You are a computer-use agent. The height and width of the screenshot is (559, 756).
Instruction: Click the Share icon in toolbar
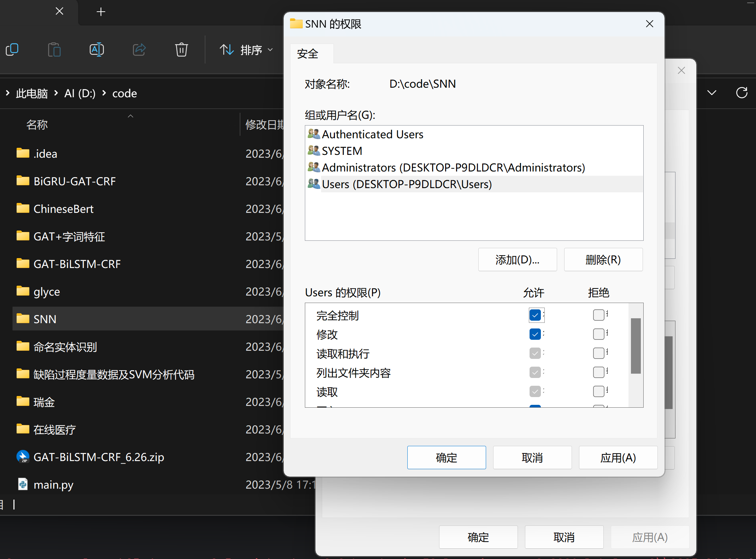[139, 50]
